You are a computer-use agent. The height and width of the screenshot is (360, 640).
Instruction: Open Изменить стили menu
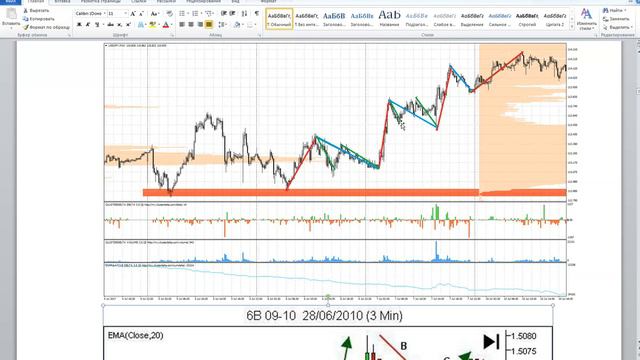[587, 19]
